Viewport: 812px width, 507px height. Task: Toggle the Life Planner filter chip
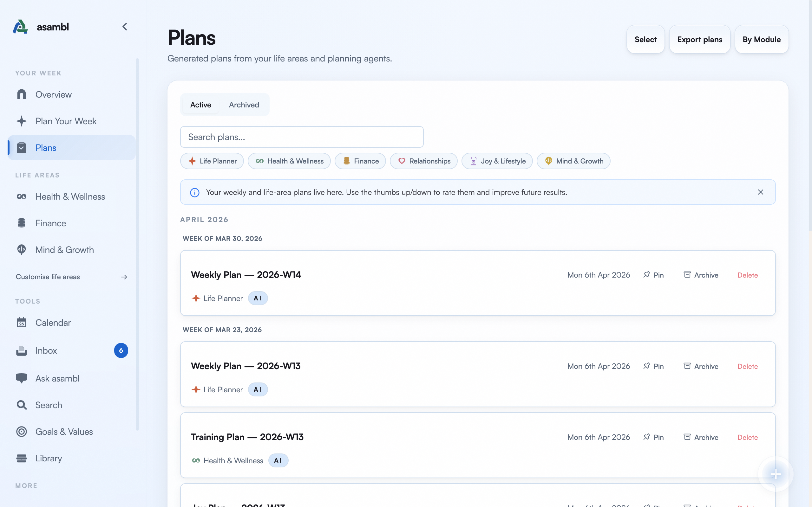tap(212, 161)
